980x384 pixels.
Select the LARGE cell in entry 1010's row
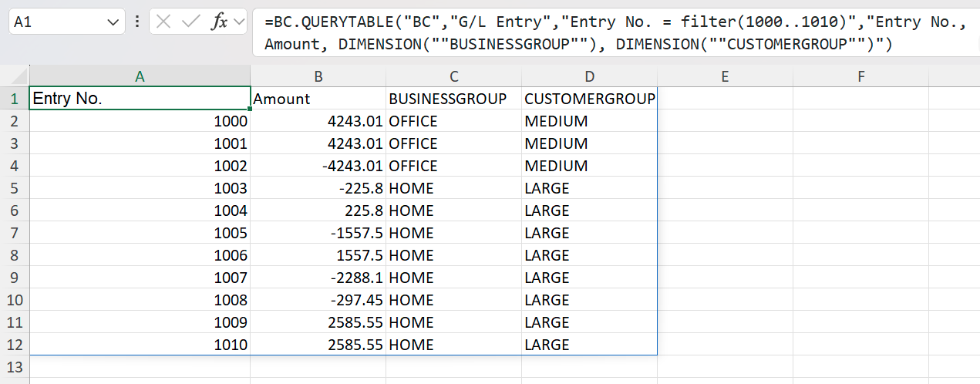click(590, 345)
